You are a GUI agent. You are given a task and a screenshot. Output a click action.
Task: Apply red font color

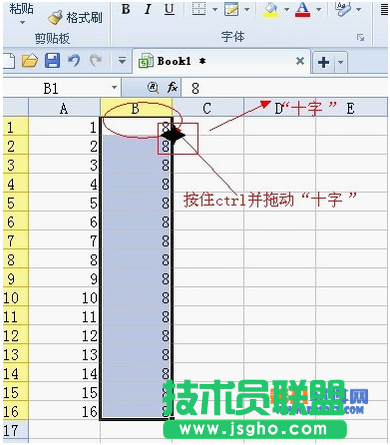[x=303, y=9]
